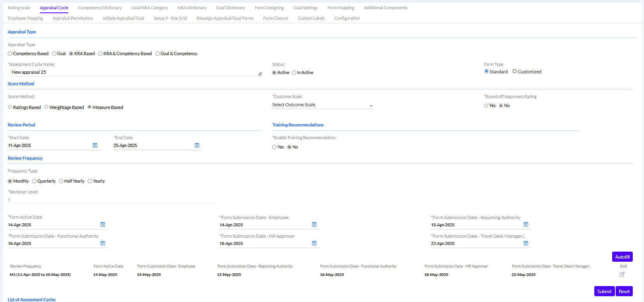Choose Quarterly frequency type
644x302 pixels.
35,181
